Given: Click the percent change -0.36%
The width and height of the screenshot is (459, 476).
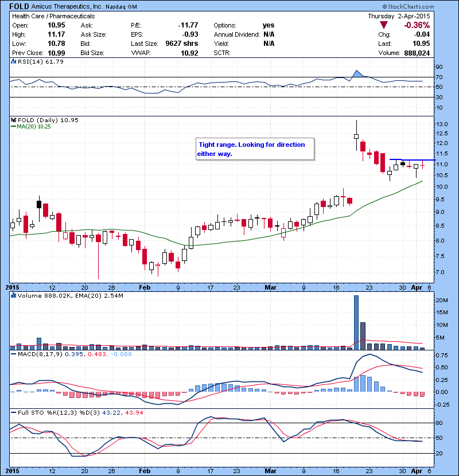Looking at the screenshot, I should (x=417, y=25).
